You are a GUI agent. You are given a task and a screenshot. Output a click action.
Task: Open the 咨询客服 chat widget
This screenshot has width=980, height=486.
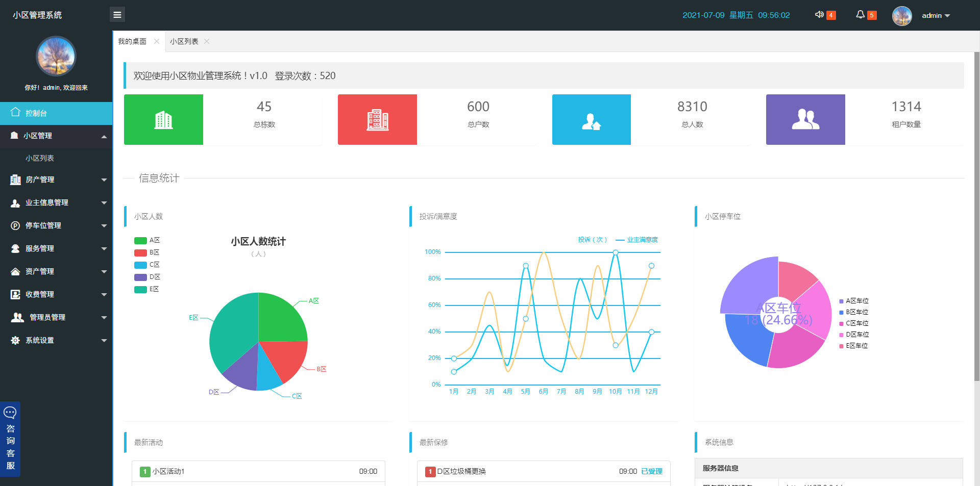[x=10, y=439]
